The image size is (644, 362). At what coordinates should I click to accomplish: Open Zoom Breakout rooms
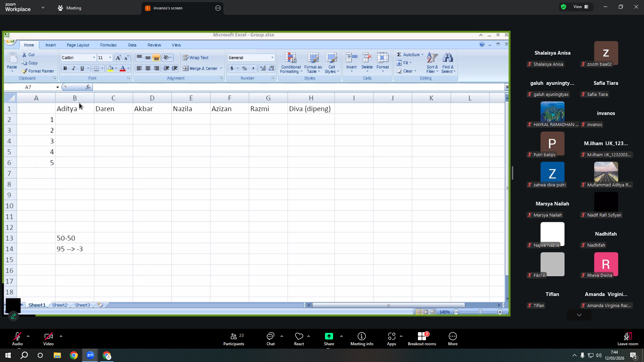pos(422,339)
